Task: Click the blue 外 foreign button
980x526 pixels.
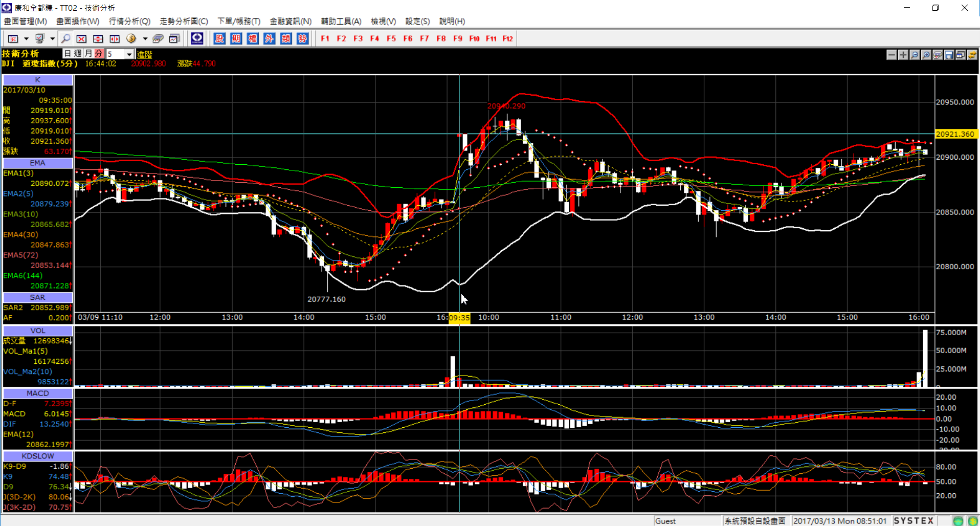Action: coord(269,38)
